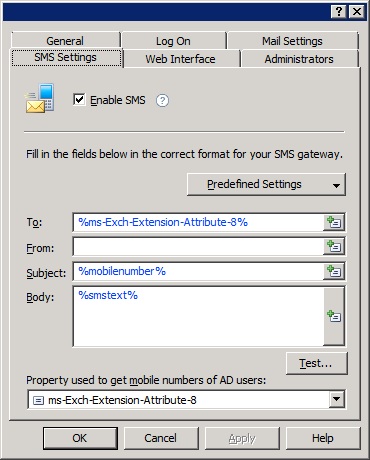Expand the AD mobile number property combo box
This screenshot has width=370, height=460.
coord(337,399)
